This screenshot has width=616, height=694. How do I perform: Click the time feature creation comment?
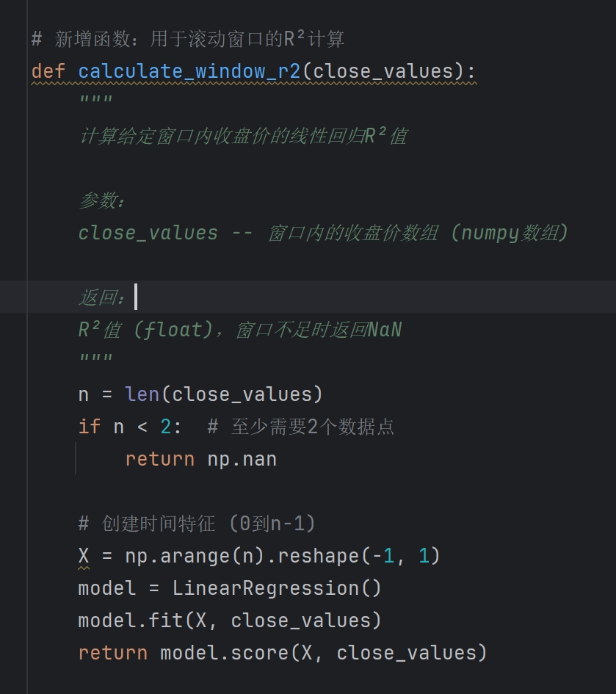click(197, 524)
